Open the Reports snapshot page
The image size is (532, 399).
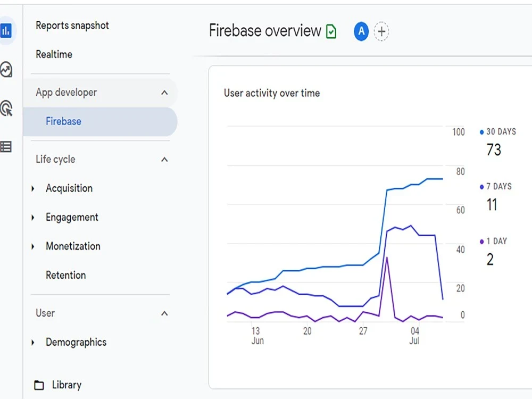[x=72, y=25]
